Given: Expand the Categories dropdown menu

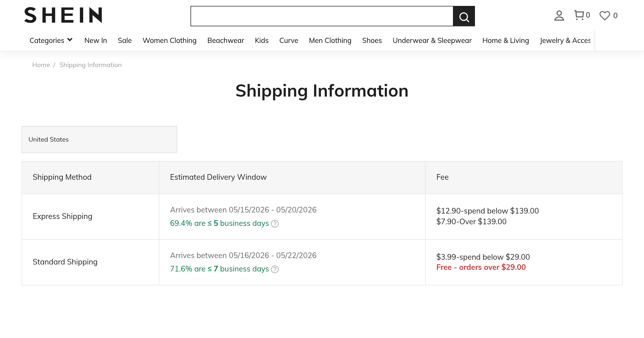Looking at the screenshot, I should pos(51,41).
